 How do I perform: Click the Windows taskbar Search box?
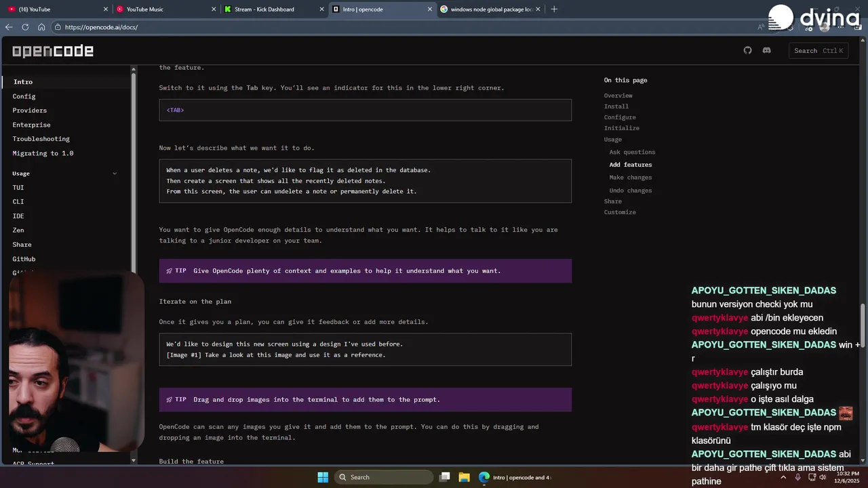(x=384, y=477)
